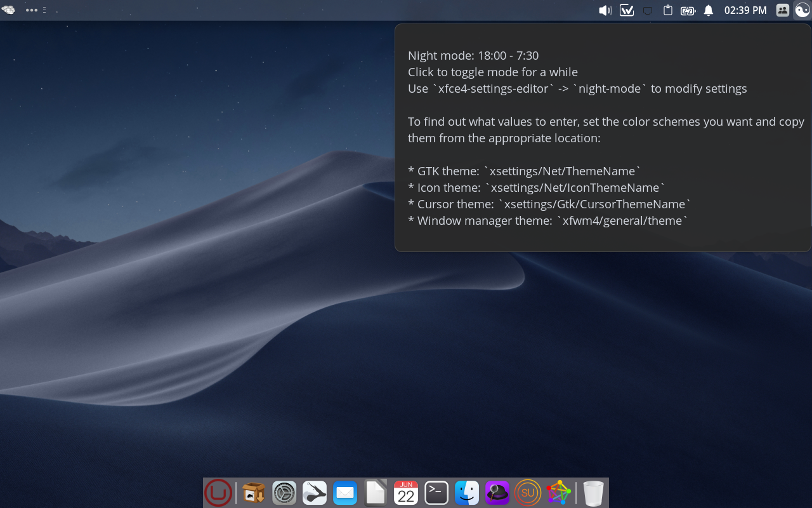Open notifications via the bell icon
This screenshot has width=812, height=508.
pyautogui.click(x=709, y=10)
